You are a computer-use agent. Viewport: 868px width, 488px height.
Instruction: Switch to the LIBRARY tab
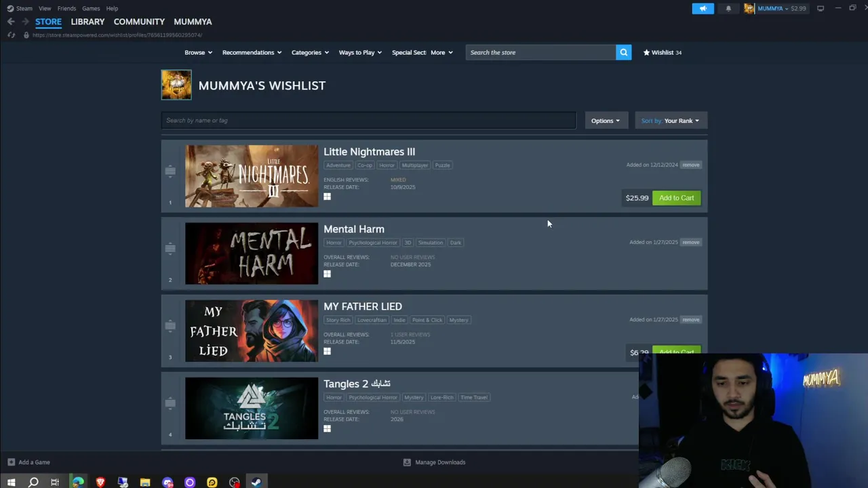[87, 22]
